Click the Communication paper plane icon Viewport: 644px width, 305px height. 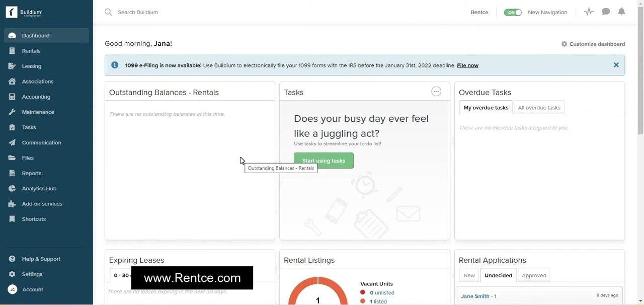(x=12, y=142)
